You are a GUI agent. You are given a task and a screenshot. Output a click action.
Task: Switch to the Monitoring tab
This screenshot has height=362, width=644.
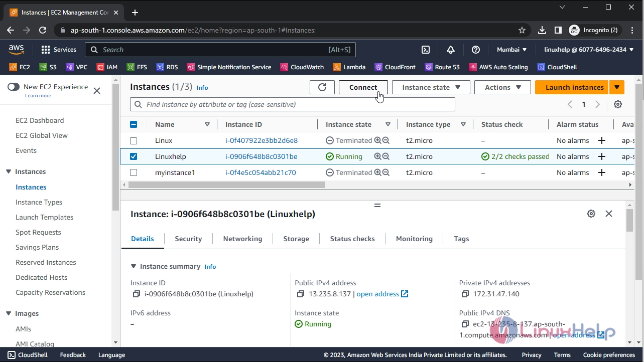pyautogui.click(x=414, y=239)
